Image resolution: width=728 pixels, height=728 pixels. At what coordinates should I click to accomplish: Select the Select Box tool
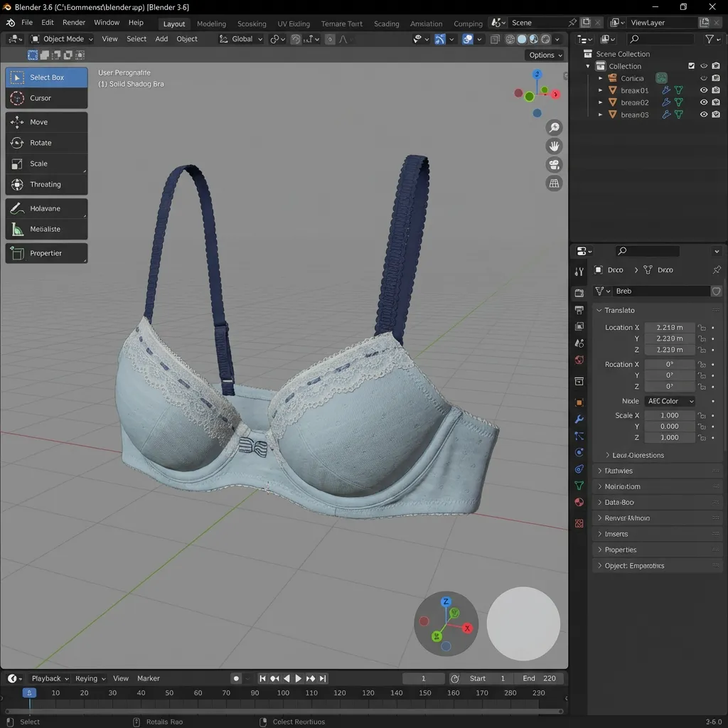(x=47, y=77)
